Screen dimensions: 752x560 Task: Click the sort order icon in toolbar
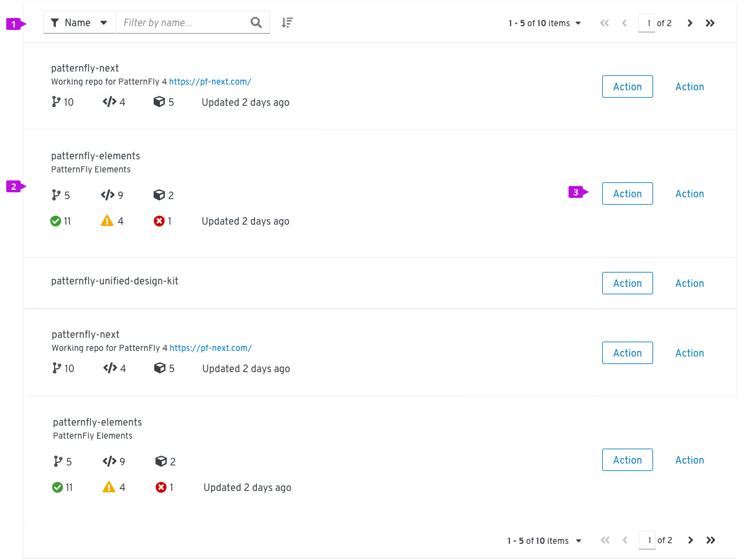point(287,22)
